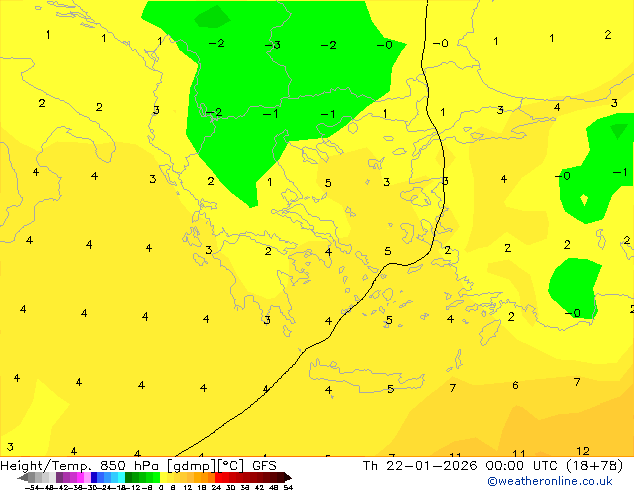Open the weatheronline.co.uk copyright link
Viewport: 634px width, 490px height.
coord(550,481)
